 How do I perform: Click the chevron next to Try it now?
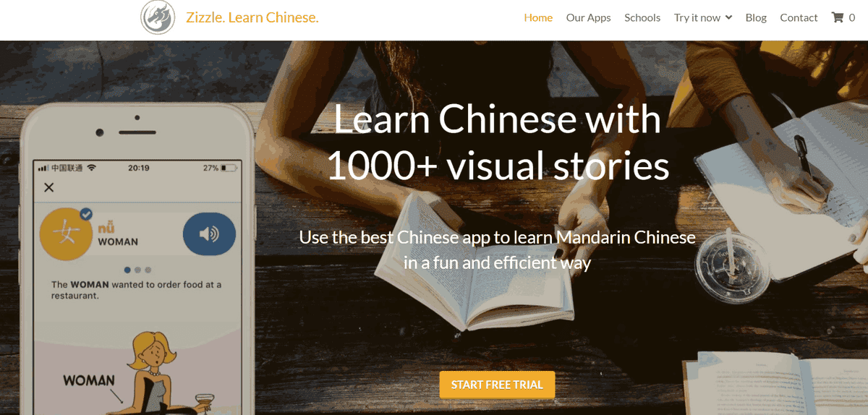(728, 17)
